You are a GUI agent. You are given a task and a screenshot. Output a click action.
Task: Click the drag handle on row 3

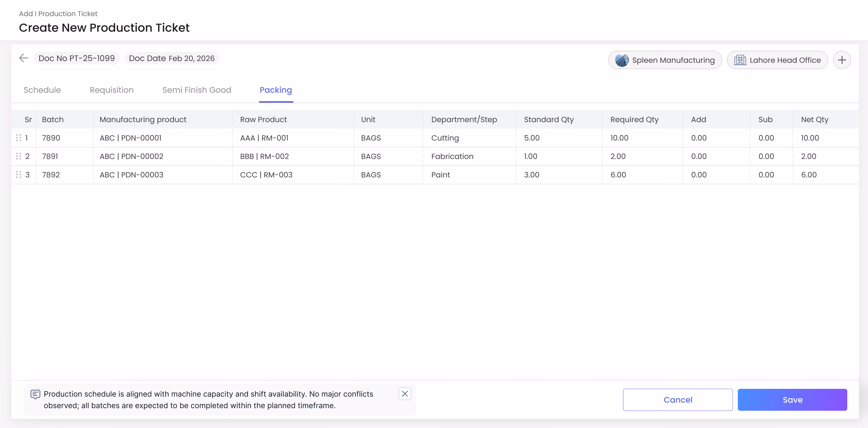click(18, 175)
